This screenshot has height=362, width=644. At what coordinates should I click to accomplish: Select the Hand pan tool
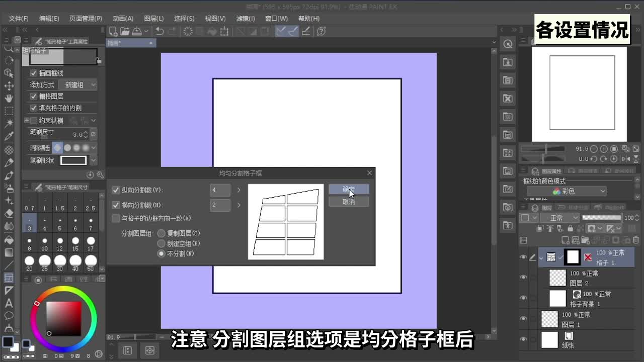tap(9, 98)
